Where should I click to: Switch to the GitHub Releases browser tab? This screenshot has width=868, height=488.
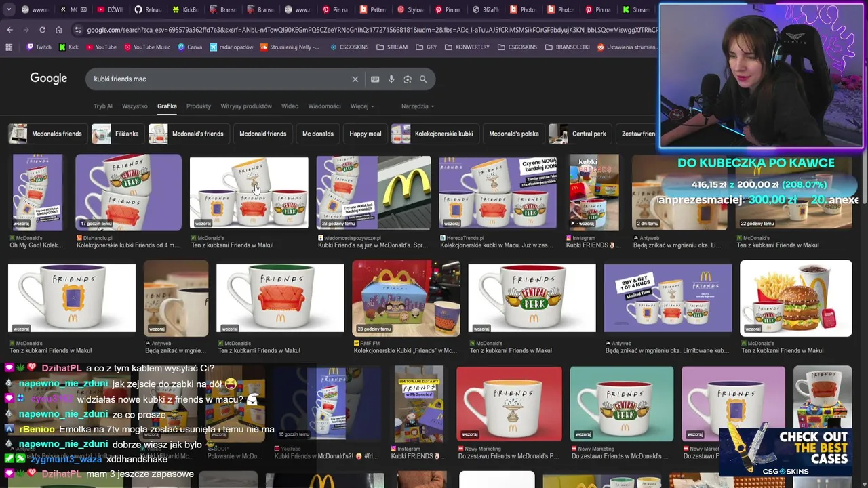tap(147, 9)
